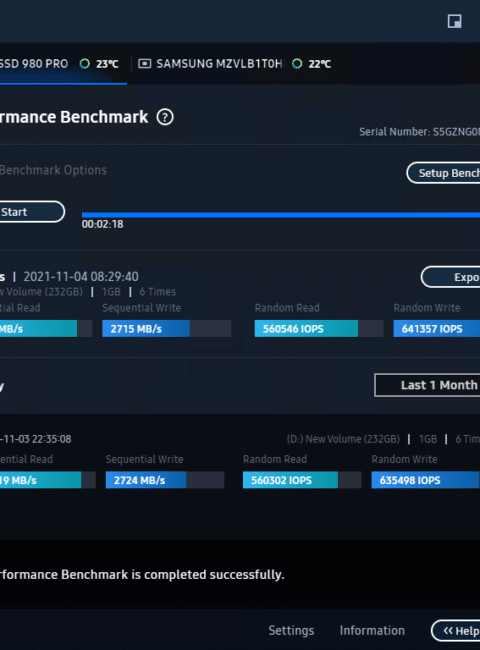Click the Serial Number text

[x=419, y=132]
